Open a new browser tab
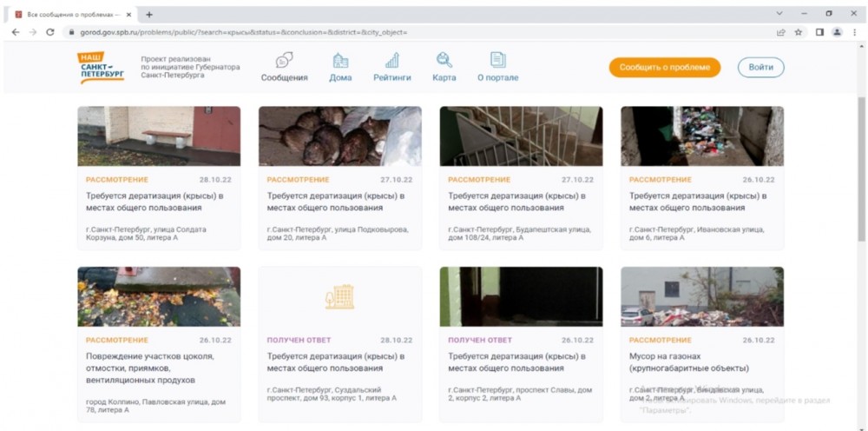Screen dimensions: 868x431 [x=149, y=15]
